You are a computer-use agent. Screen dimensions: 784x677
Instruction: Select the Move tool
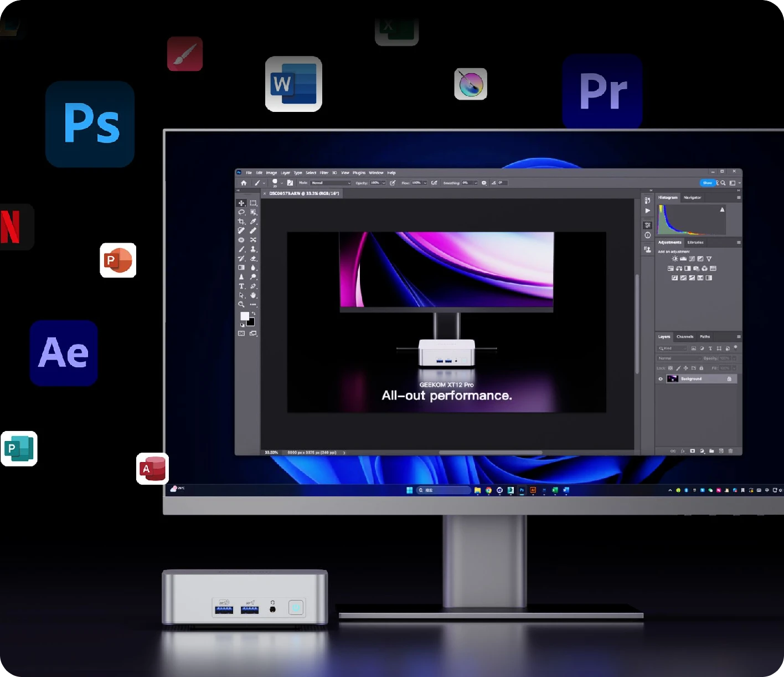(241, 203)
